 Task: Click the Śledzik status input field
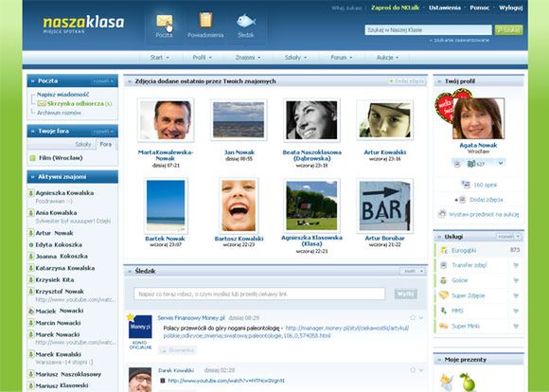click(259, 294)
